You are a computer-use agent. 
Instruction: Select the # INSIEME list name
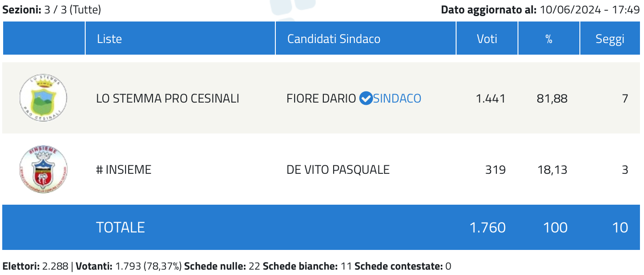pyautogui.click(x=124, y=170)
